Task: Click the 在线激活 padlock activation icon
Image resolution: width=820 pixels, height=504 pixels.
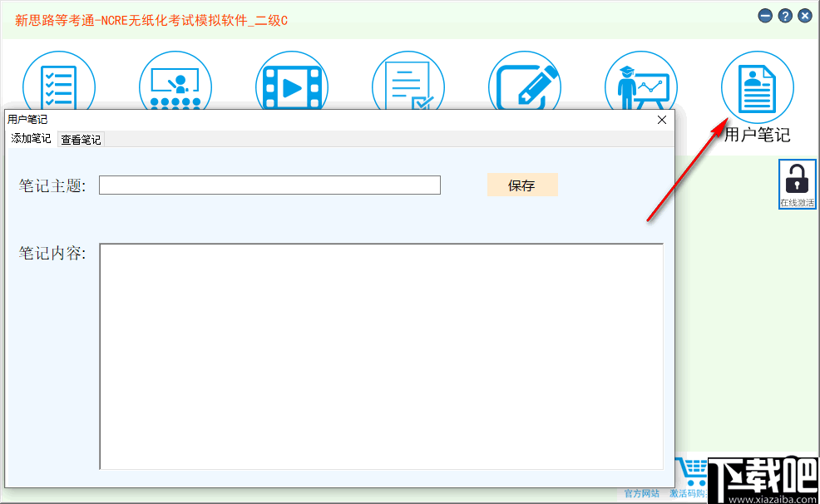Action: 796,181
